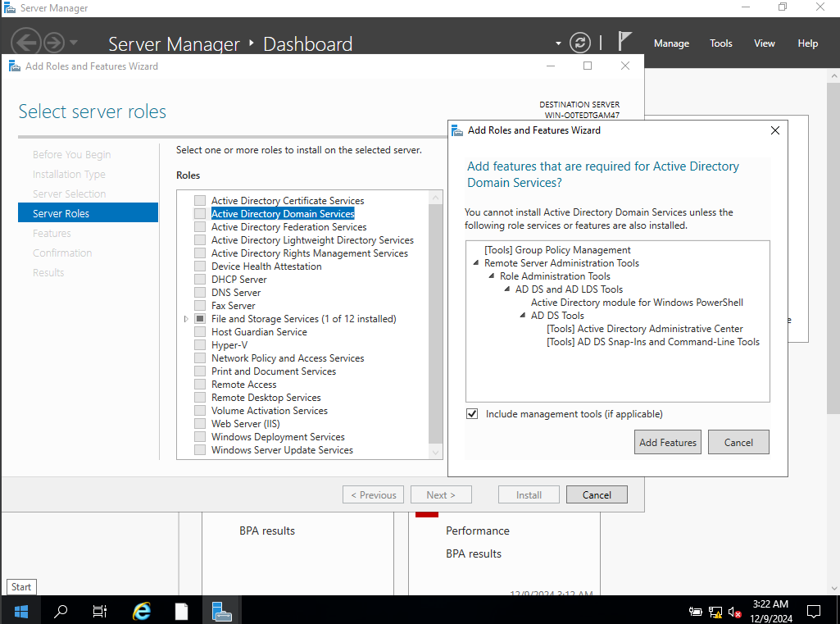Check Active Directory Federation Services
The height and width of the screenshot is (624, 840).
(200, 227)
